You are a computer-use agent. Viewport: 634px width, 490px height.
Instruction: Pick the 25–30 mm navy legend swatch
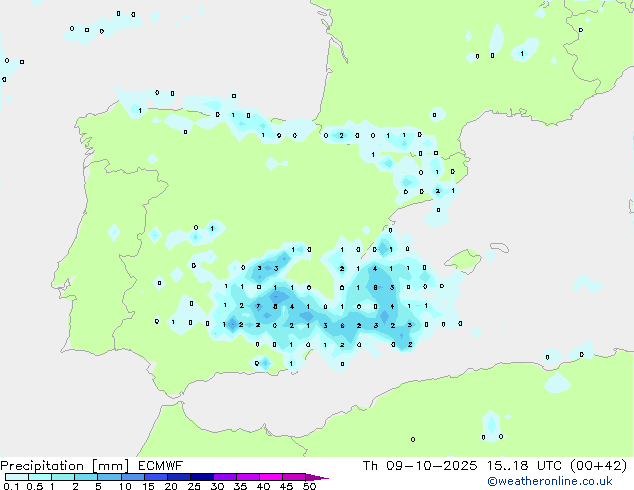202,477
